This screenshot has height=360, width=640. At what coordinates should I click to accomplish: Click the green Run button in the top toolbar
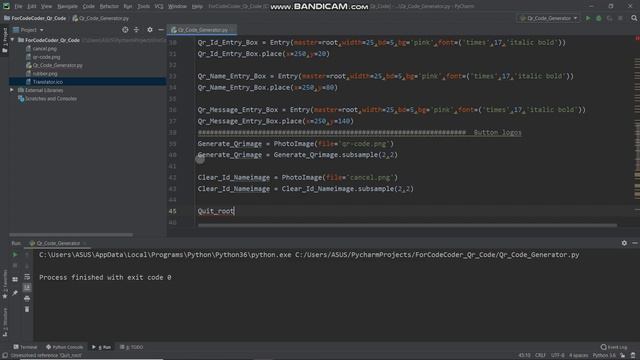[588, 18]
